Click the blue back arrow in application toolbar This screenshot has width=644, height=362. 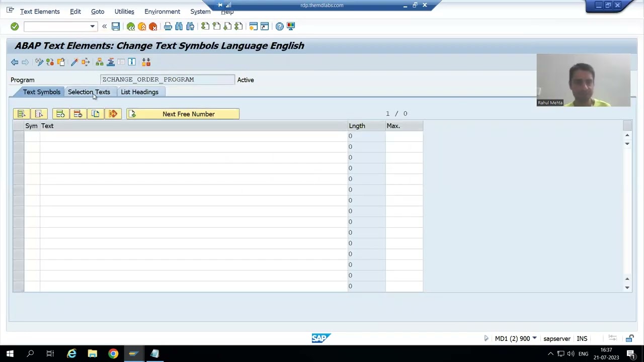(15, 62)
